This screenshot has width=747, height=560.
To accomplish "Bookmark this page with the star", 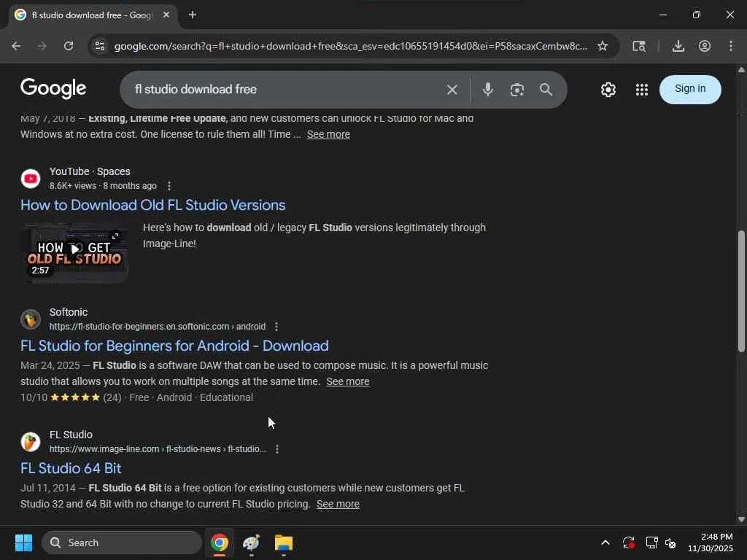I will tap(602, 46).
